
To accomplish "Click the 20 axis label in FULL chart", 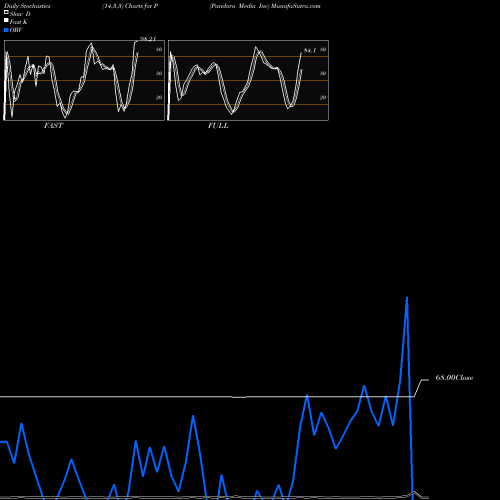I will pyautogui.click(x=323, y=97).
